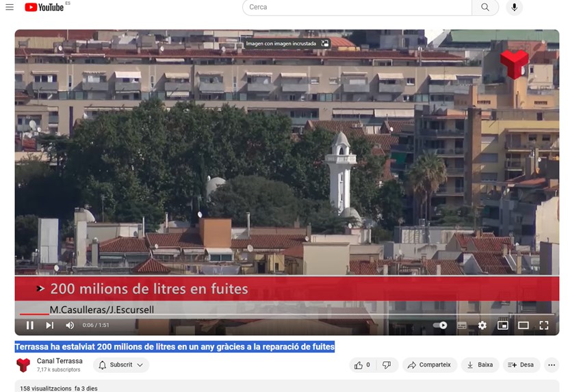568x392 pixels.
Task: Open the Canal Terrassa channel avatar
Action: pos(23,365)
